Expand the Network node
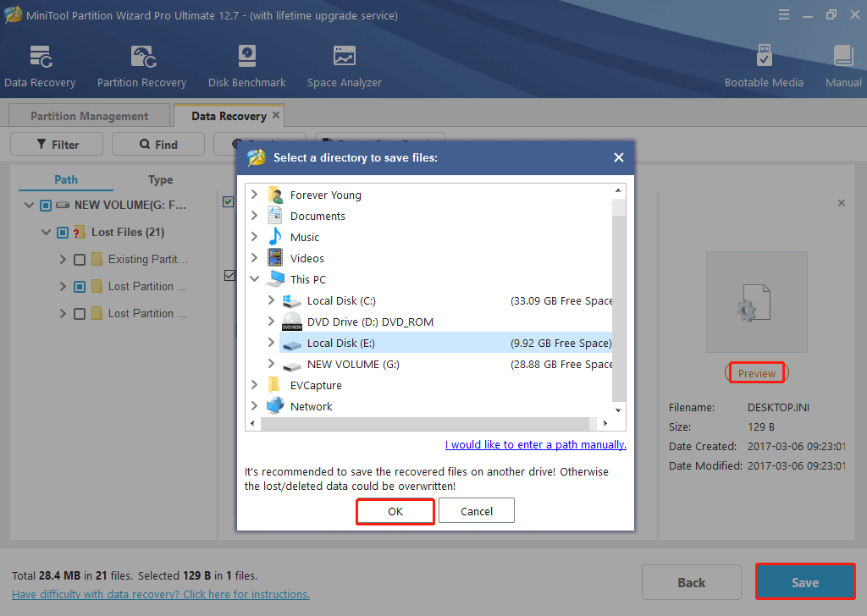 (x=254, y=406)
